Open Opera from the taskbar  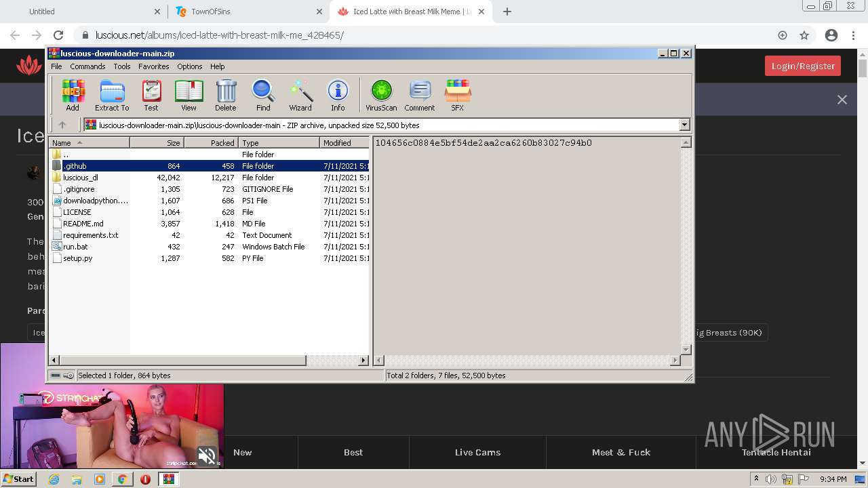point(145,479)
